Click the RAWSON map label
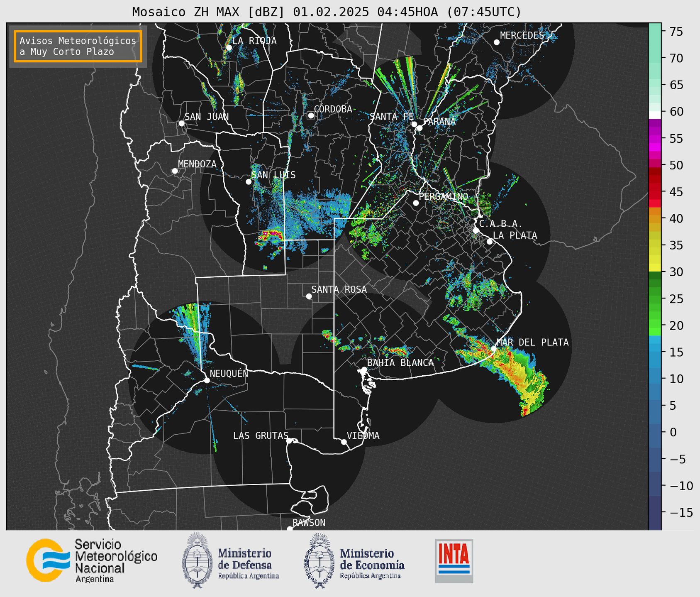This screenshot has width=700, height=597. coord(309,523)
